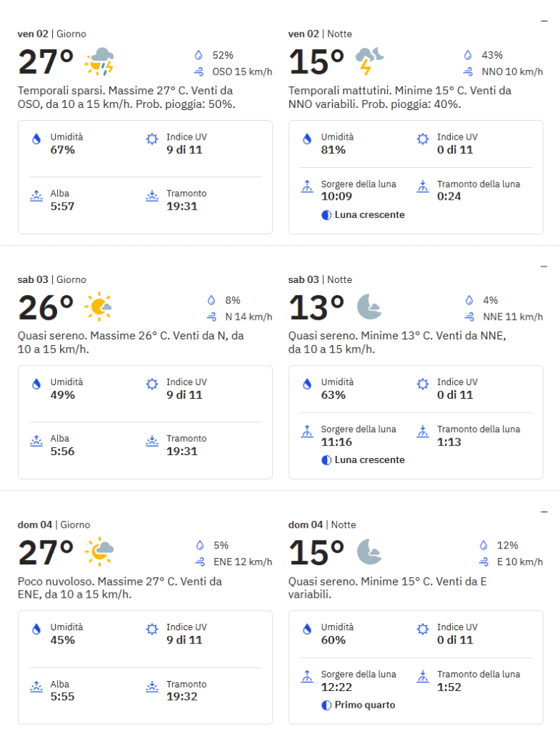
Task: Click the Sorgere della luna icon for sab 03
Action: (x=307, y=431)
